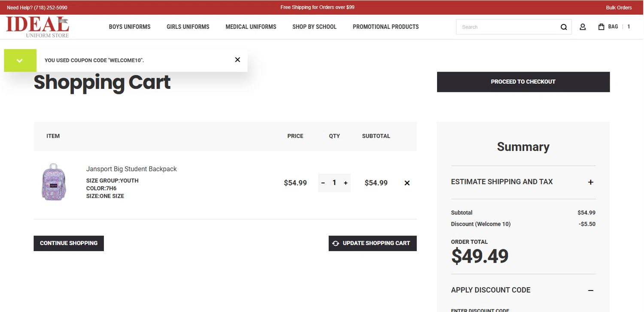This screenshot has height=312, width=644.
Task: Click the $49.49 order total
Action: pyautogui.click(x=480, y=256)
